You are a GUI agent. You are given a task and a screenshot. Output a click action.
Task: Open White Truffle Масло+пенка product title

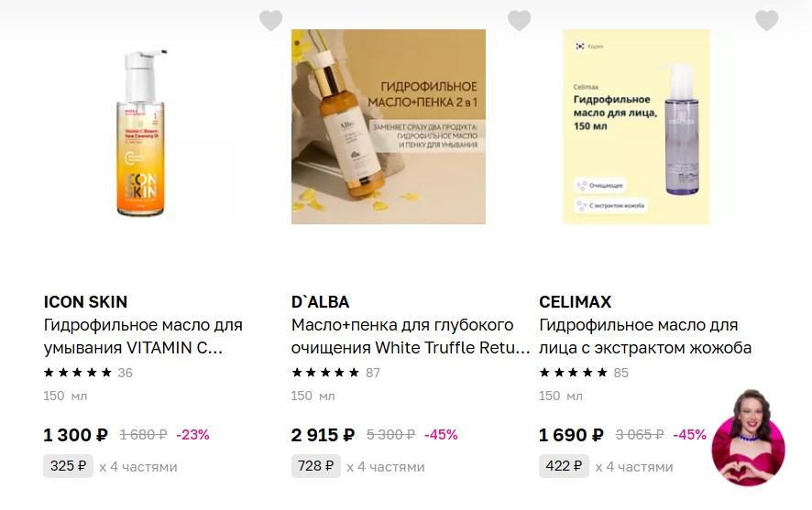click(x=411, y=337)
